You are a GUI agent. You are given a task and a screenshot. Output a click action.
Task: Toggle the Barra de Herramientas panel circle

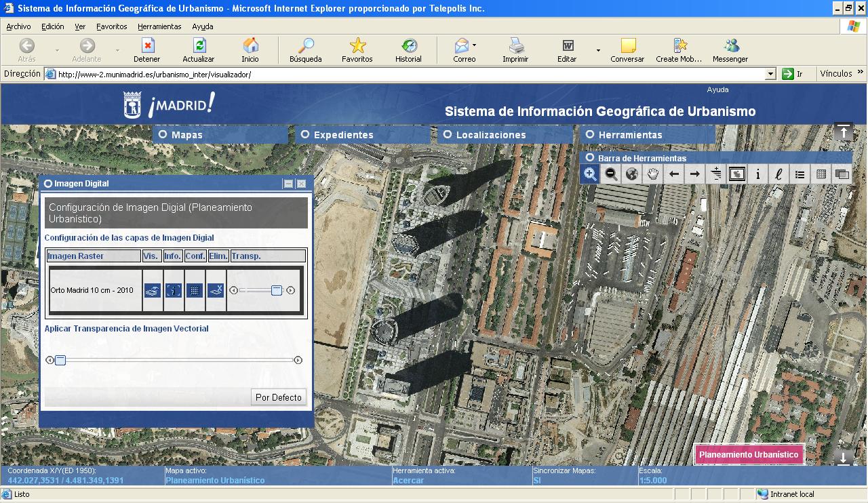(590, 158)
